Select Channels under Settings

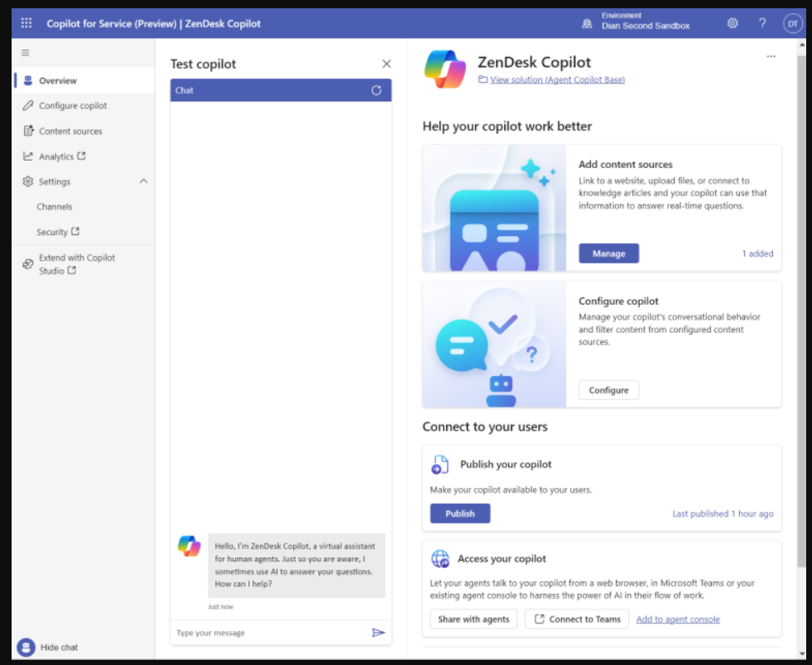(x=55, y=206)
